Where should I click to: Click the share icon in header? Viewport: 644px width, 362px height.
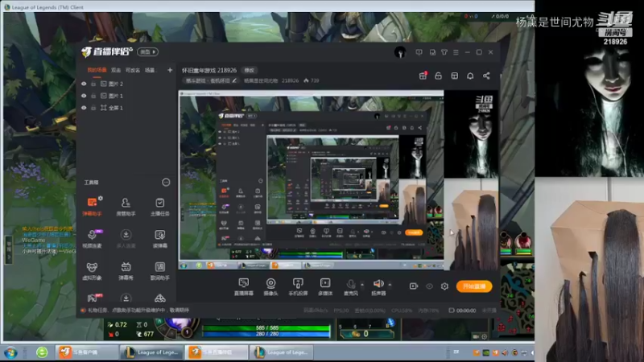point(486,76)
